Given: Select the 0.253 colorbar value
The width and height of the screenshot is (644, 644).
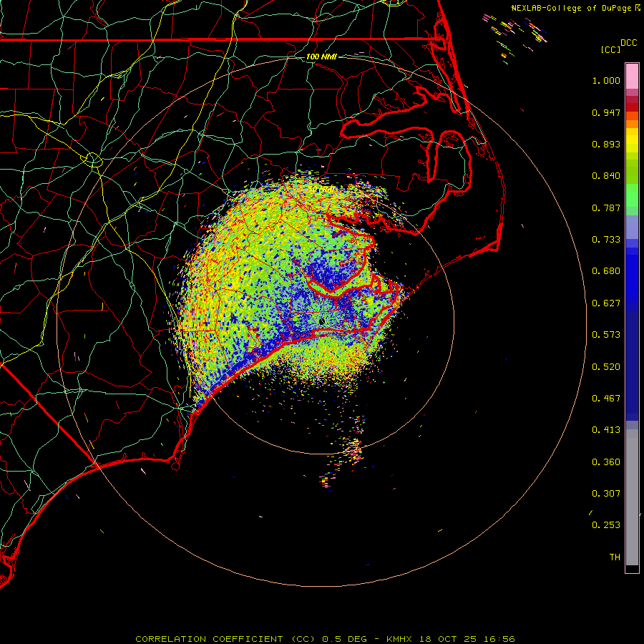Looking at the screenshot, I should (x=606, y=525).
